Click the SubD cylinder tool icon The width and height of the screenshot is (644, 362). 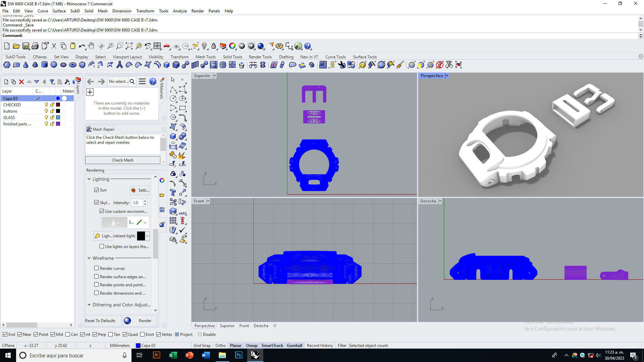pos(44,65)
